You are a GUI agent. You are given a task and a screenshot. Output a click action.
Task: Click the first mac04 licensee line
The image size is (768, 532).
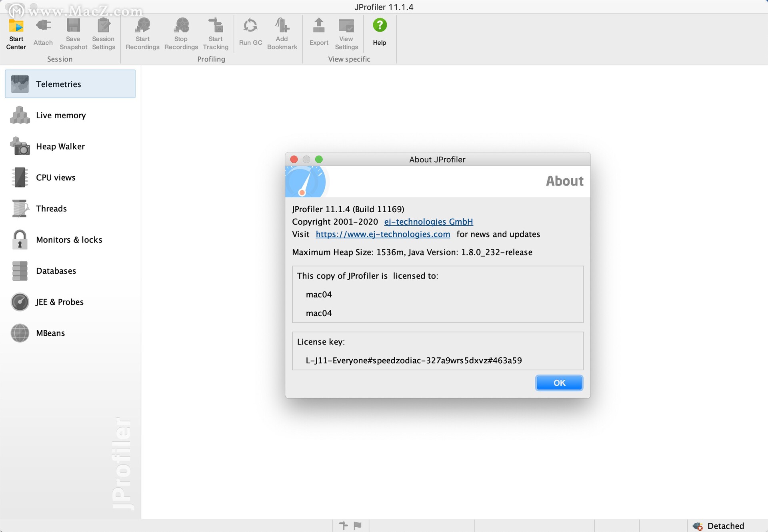coord(319,295)
